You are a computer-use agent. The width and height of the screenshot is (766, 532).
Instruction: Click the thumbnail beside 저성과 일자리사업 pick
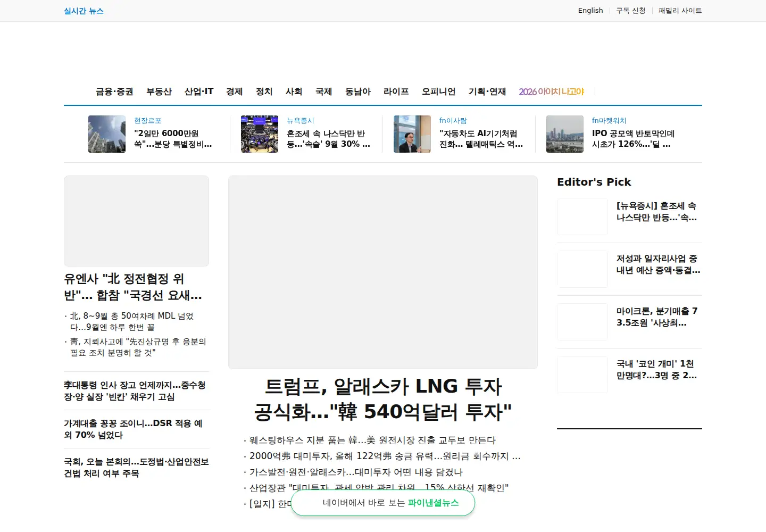click(582, 269)
